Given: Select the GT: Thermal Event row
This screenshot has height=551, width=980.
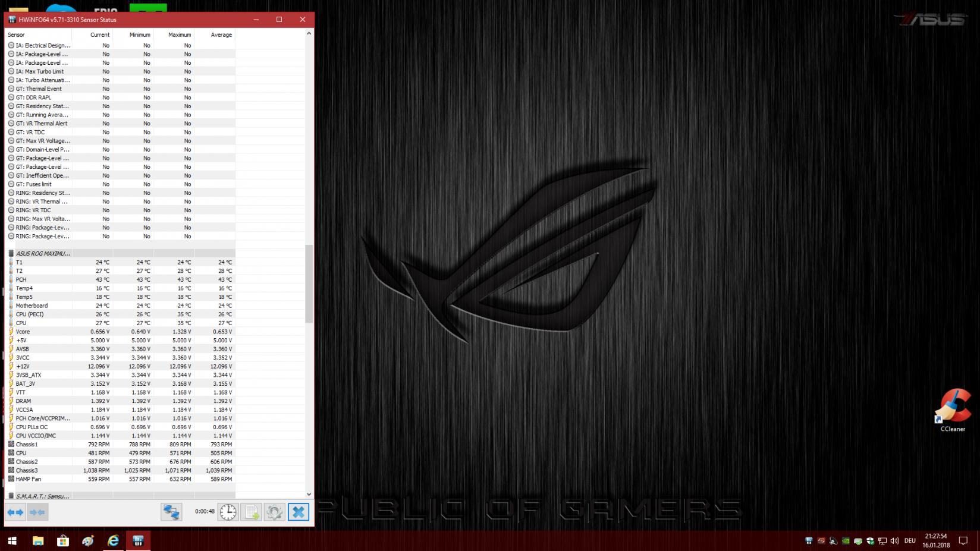Looking at the screenshot, I should [x=120, y=89].
